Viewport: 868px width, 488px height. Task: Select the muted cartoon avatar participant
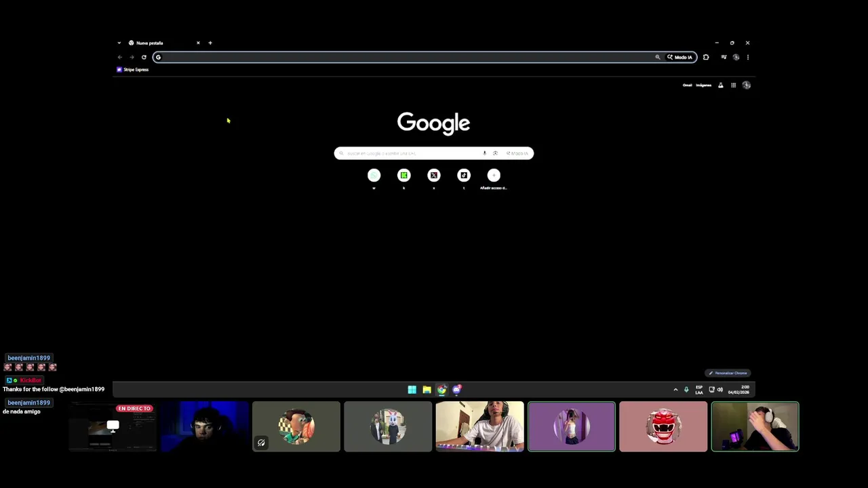296,426
